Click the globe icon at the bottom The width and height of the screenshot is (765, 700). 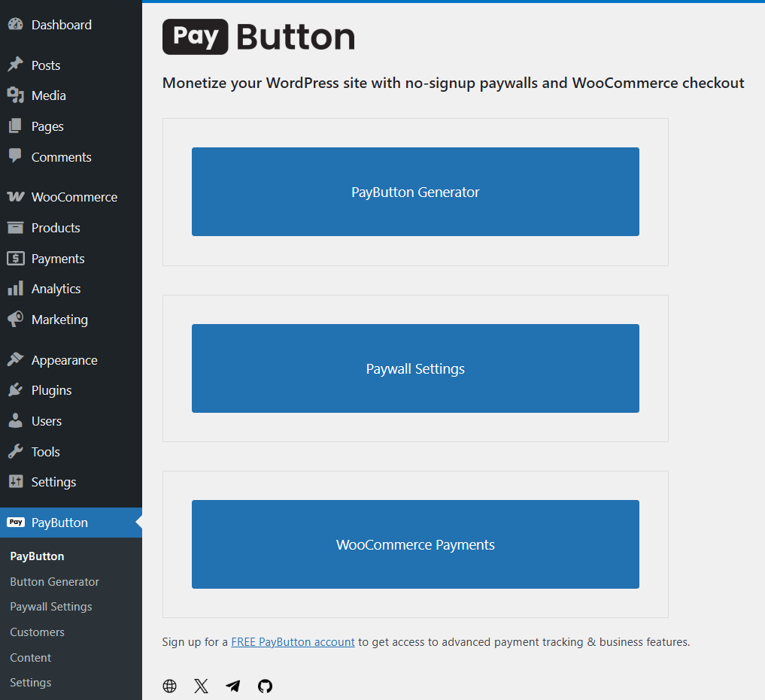click(169, 686)
